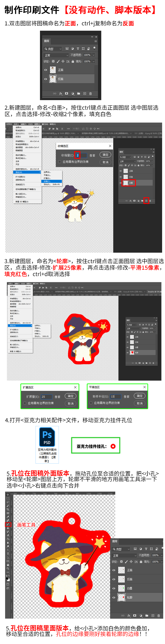Toggle visibility of 轮廓 layer in step 5 panel
The width and height of the screenshot is (165, 644).
click(114, 598)
